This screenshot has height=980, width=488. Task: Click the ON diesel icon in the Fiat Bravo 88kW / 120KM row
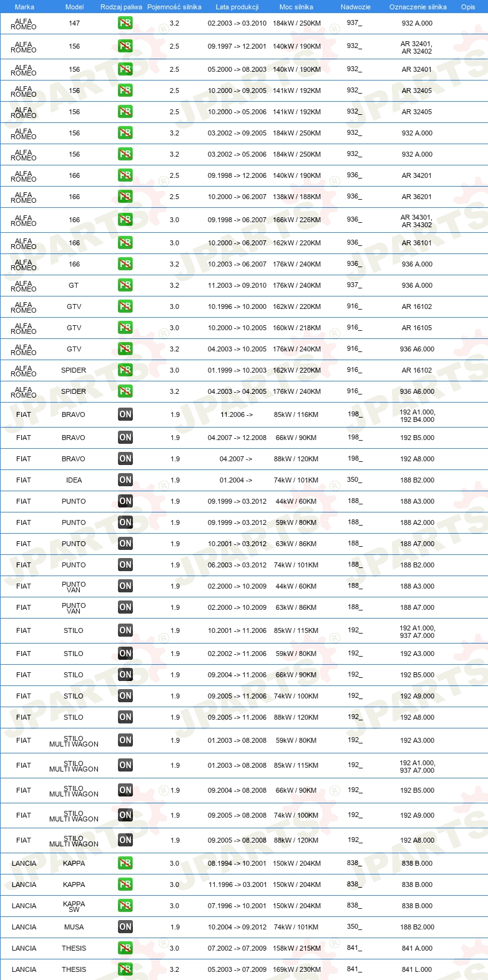(x=125, y=459)
